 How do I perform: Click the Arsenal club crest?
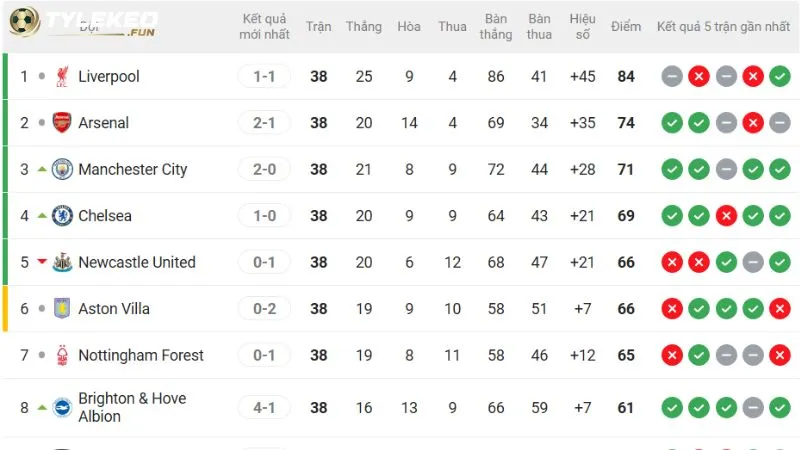[x=62, y=122]
